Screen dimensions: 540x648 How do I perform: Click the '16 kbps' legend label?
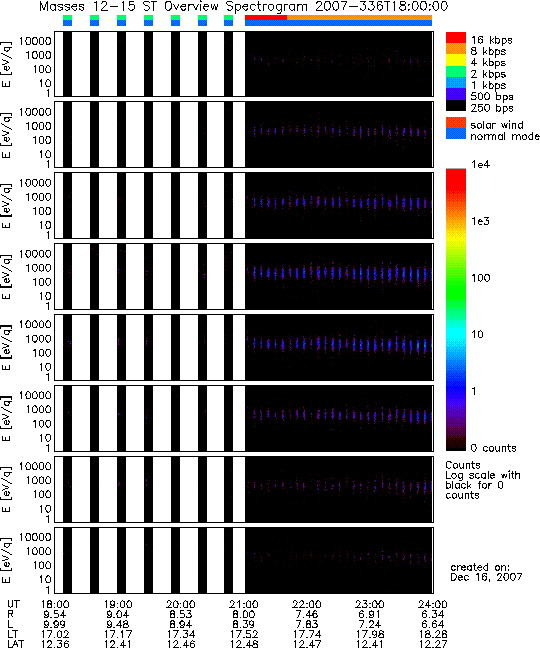tap(491, 40)
